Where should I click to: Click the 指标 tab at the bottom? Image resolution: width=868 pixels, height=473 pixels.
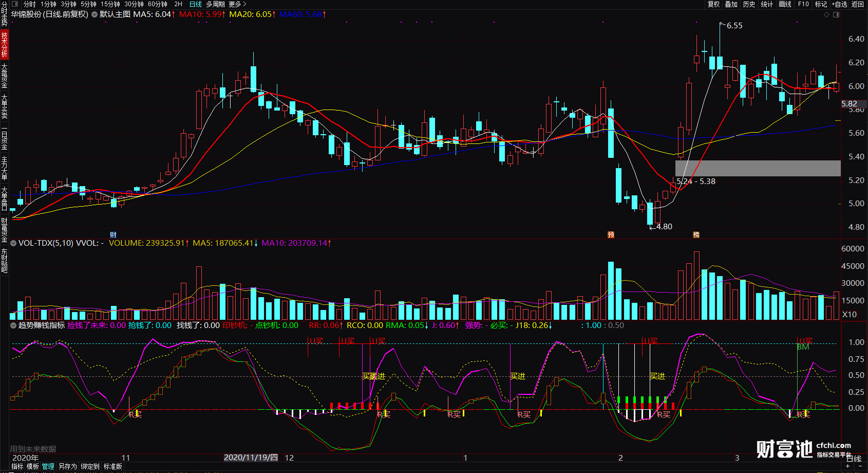click(17, 466)
